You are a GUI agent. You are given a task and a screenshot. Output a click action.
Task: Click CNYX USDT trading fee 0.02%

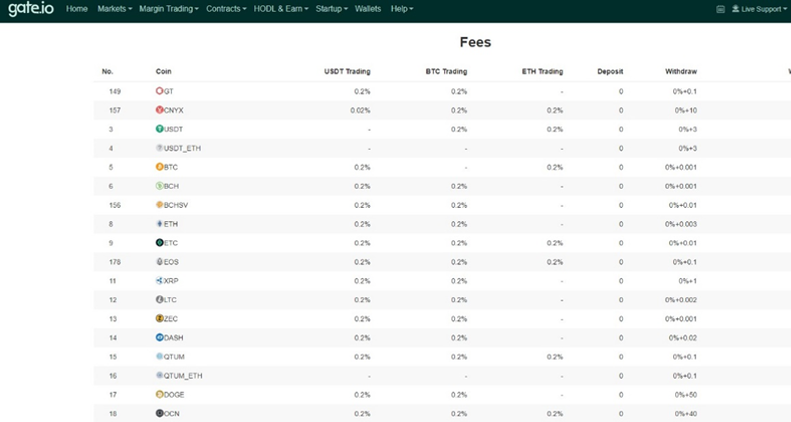[360, 110]
